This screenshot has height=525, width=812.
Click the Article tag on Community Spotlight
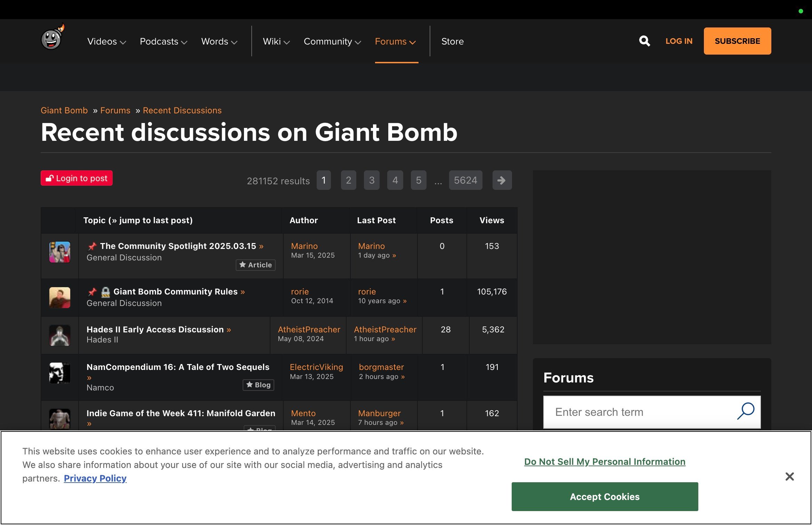(255, 265)
